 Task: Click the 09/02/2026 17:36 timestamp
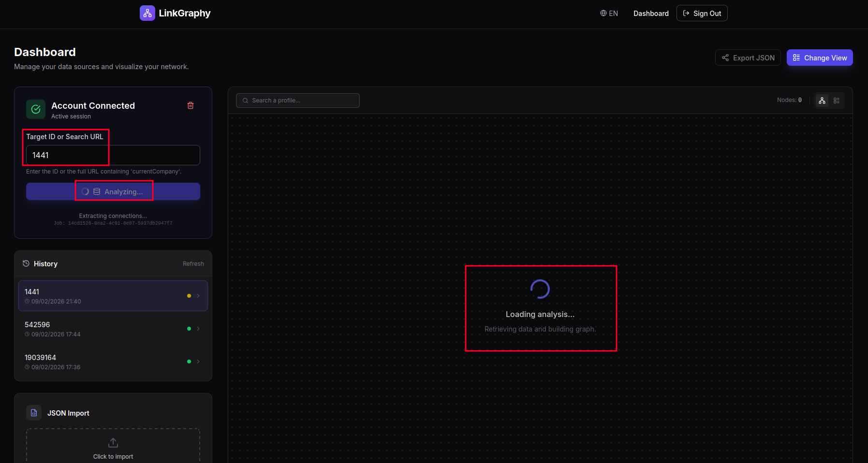(56, 367)
